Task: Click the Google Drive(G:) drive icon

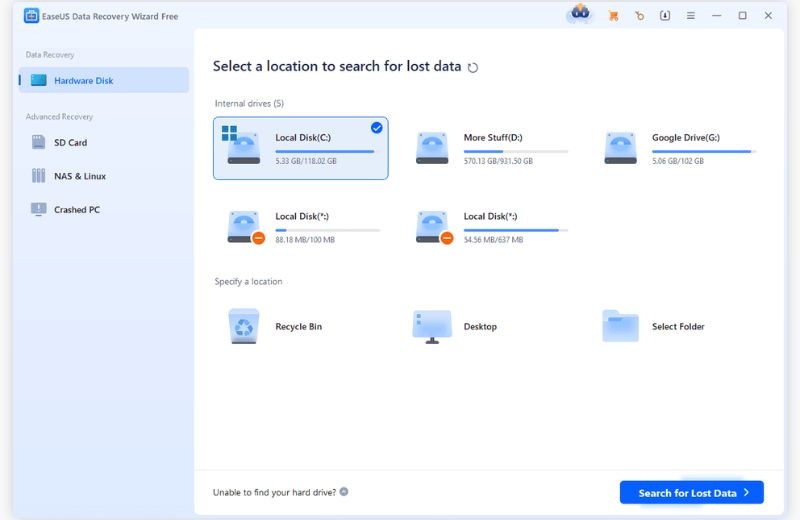Action: tap(620, 148)
